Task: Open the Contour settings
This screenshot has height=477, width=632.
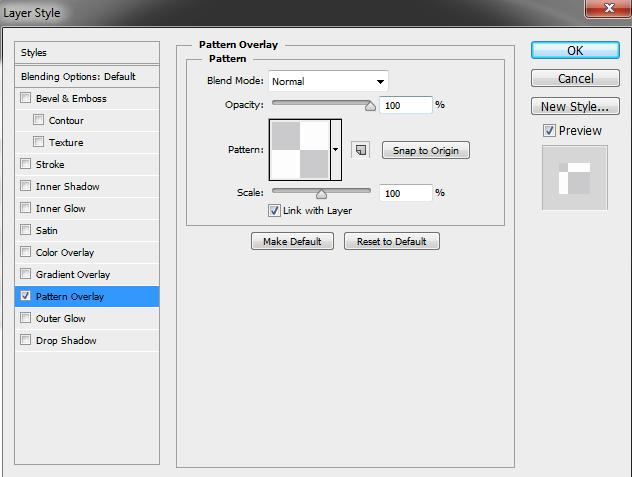Action: pyautogui.click(x=66, y=121)
